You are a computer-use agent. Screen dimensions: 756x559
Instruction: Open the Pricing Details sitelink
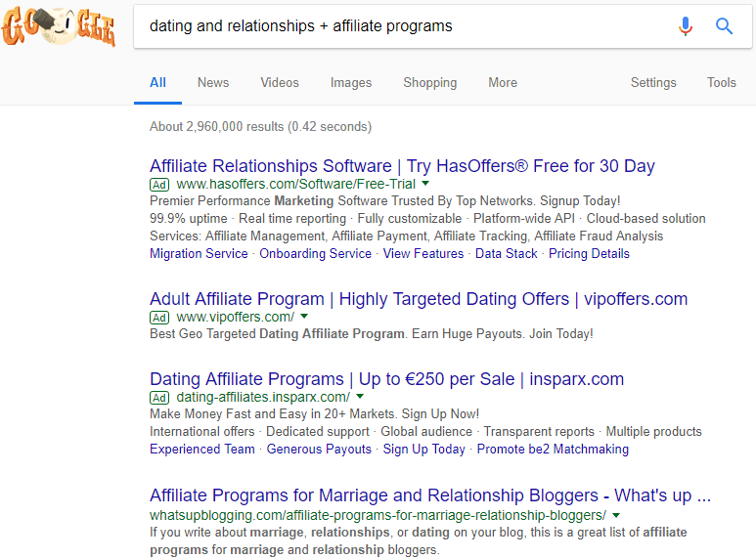tap(589, 253)
